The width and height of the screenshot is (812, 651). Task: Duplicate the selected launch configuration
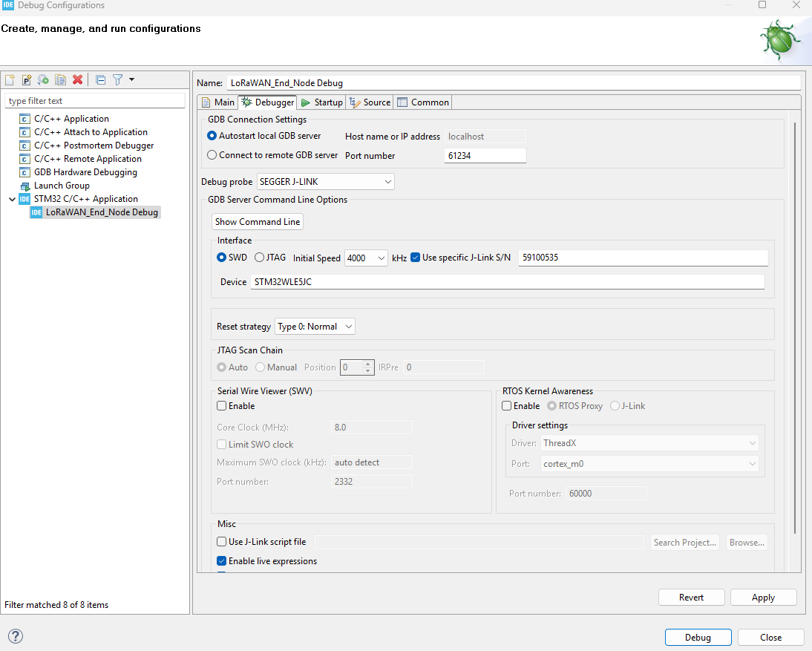coord(60,79)
